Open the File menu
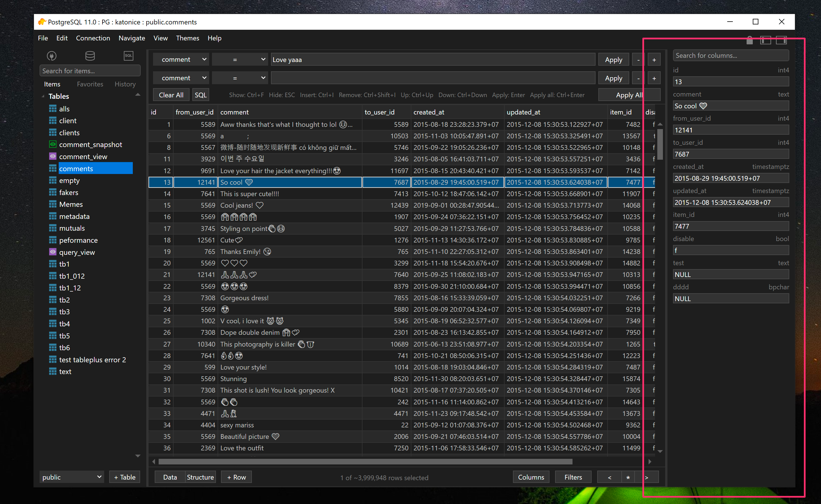Screen dimensions: 821x504 [43, 38]
